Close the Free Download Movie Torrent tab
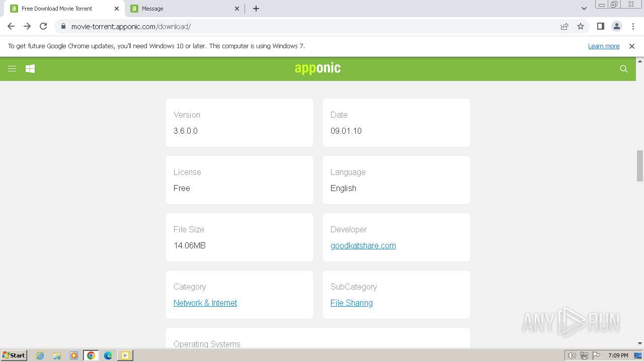The image size is (644, 362). [117, 9]
